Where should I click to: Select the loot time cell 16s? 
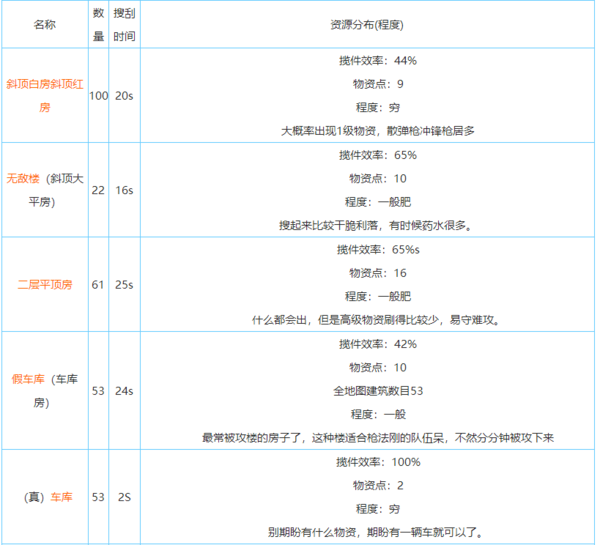tap(124, 190)
